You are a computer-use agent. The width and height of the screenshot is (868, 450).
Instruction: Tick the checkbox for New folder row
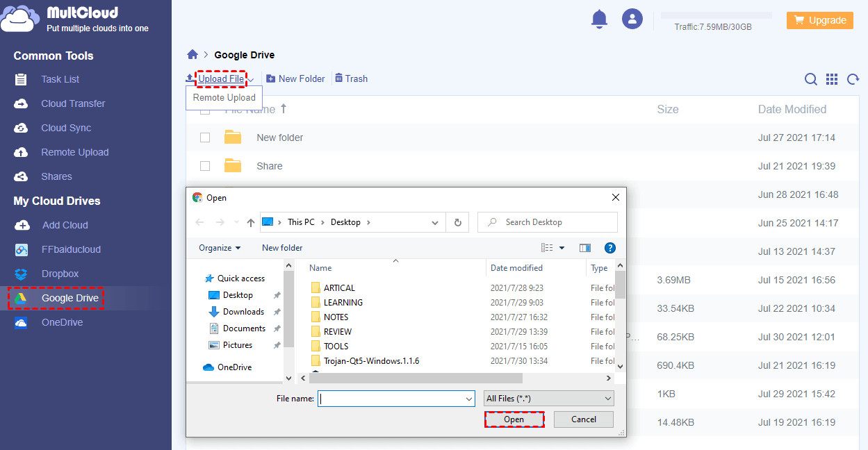(x=205, y=137)
